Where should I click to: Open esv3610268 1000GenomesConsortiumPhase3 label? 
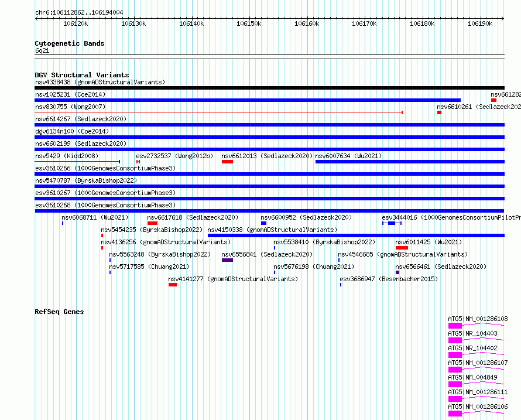(x=105, y=205)
